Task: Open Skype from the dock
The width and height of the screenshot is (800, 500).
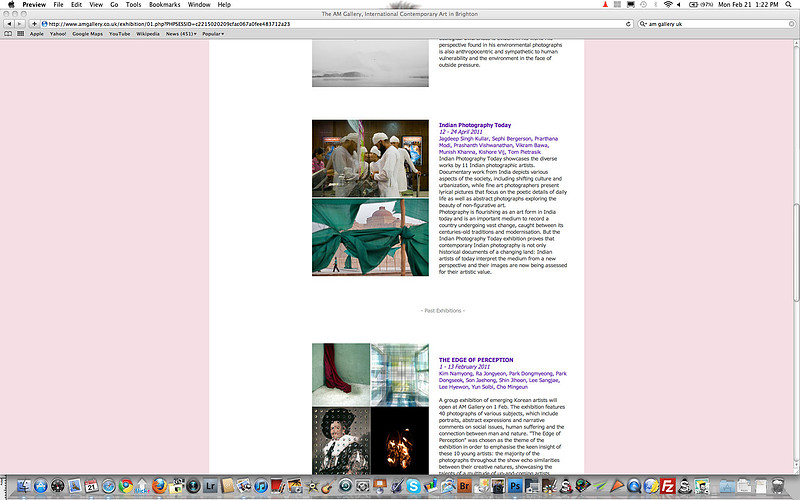Action: [413, 486]
